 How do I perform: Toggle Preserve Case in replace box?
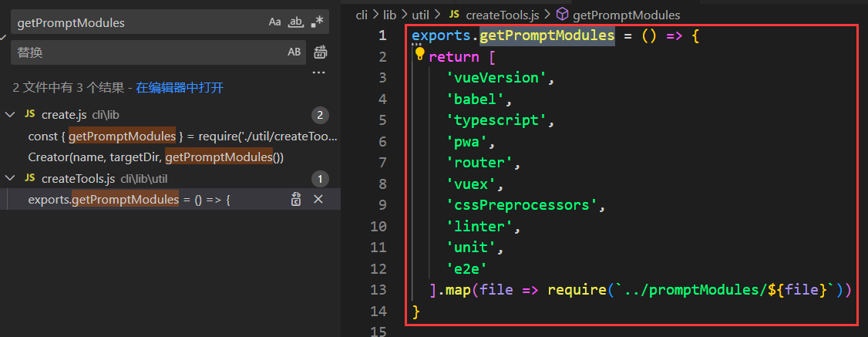[x=294, y=52]
